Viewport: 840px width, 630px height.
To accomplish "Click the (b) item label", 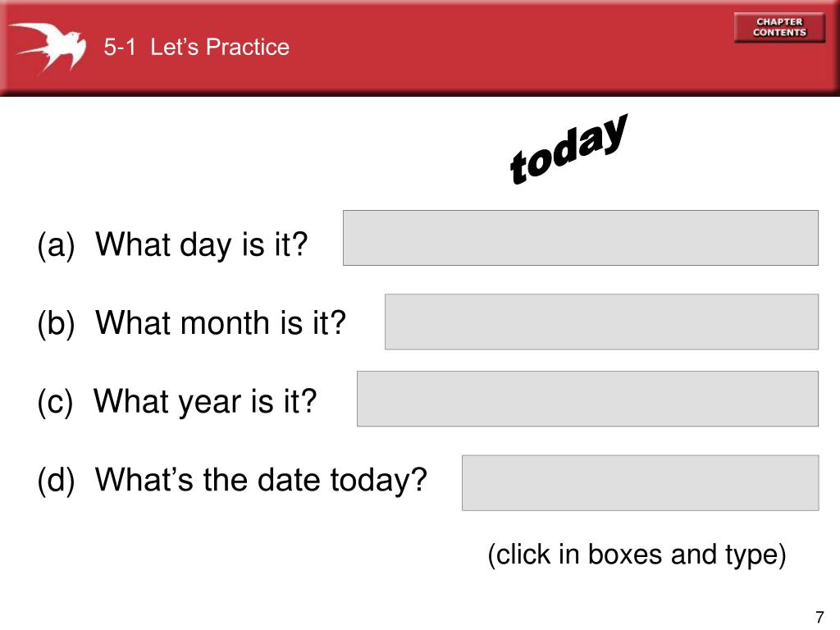I will [56, 323].
